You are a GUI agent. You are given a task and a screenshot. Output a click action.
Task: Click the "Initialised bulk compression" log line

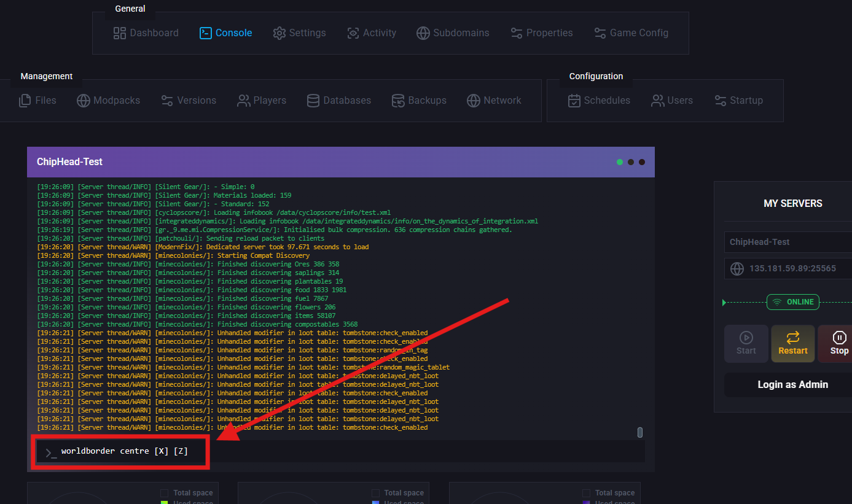275,230
